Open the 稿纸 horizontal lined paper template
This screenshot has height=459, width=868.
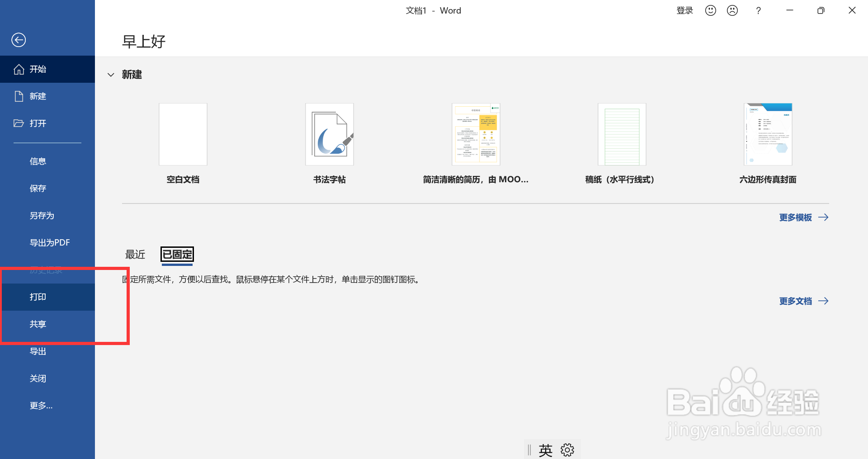[x=622, y=134]
